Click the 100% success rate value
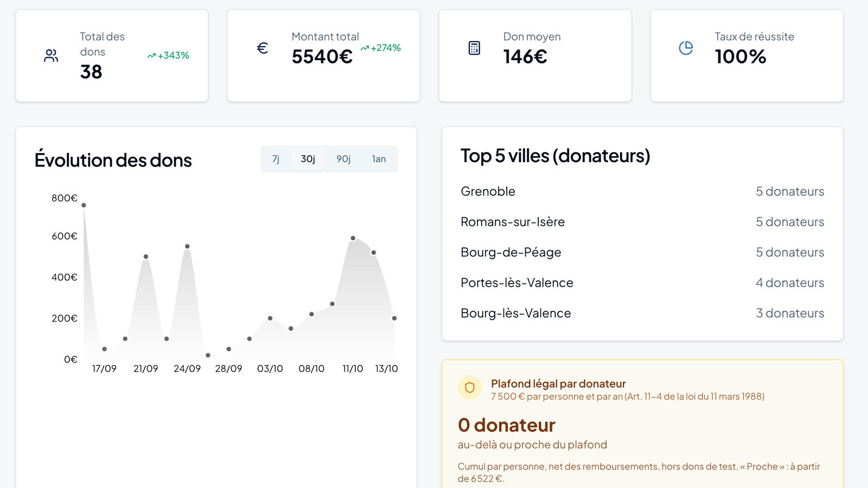Viewport: 868px width, 488px height. 741,56
